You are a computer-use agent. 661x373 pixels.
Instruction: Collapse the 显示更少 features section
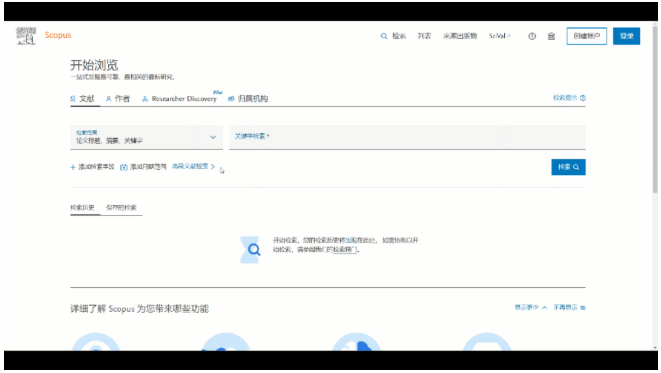point(531,308)
